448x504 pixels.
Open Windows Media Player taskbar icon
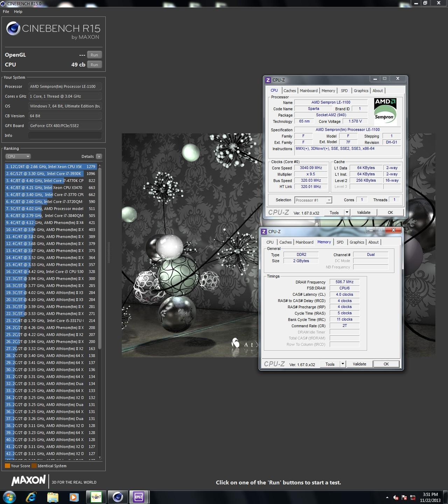coord(74,497)
